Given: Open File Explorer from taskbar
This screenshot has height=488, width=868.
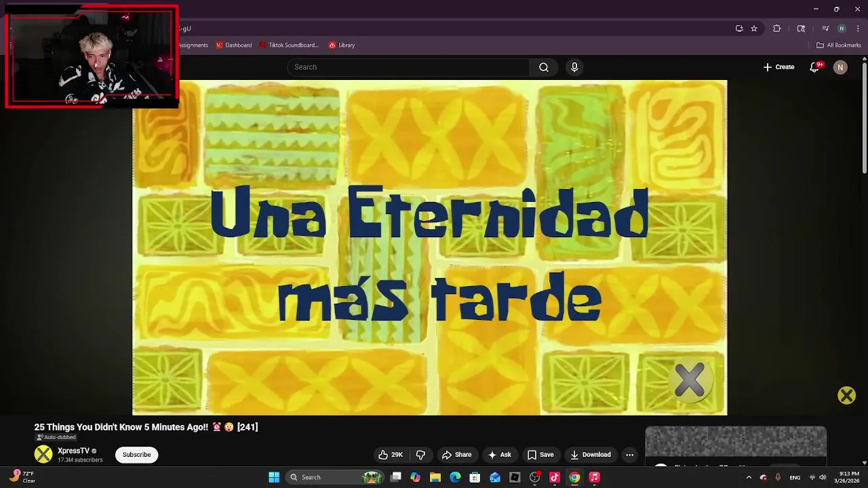Looking at the screenshot, I should (x=435, y=477).
